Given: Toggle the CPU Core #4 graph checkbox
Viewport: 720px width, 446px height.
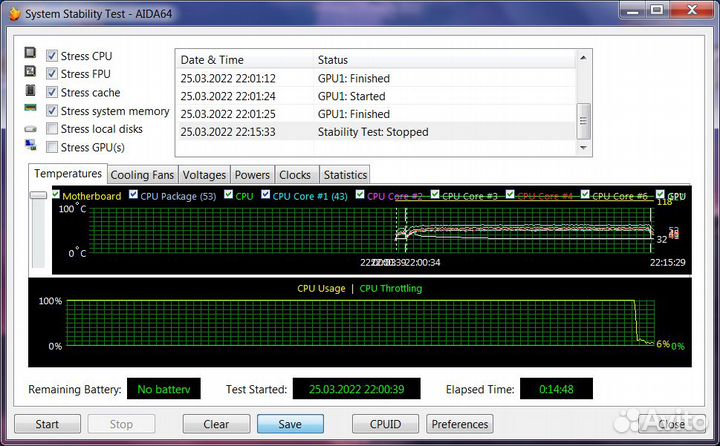Looking at the screenshot, I should [x=510, y=195].
